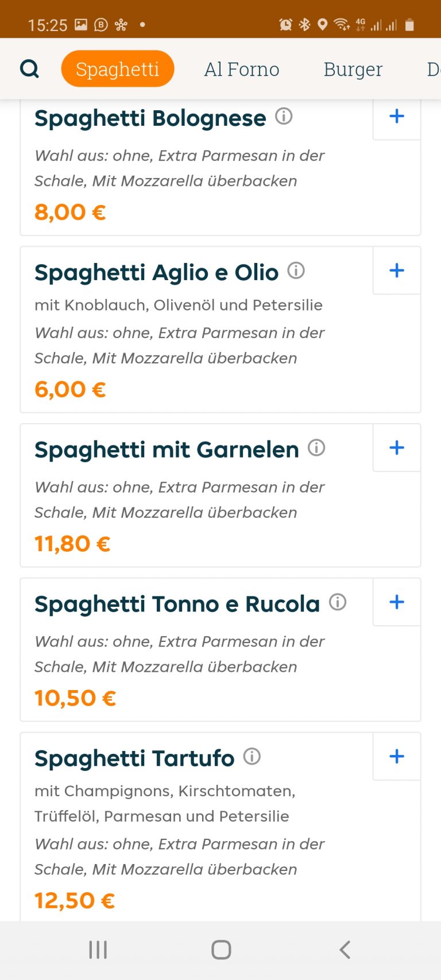
Task: Open info for Spaghetti Tonno e Rucola
Action: click(338, 602)
